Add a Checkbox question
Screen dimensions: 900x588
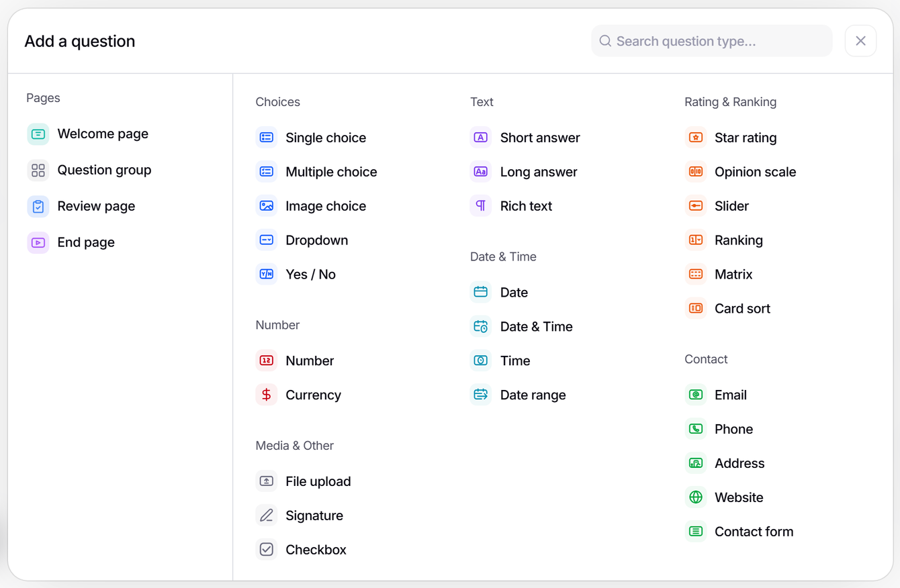pyautogui.click(x=302, y=550)
